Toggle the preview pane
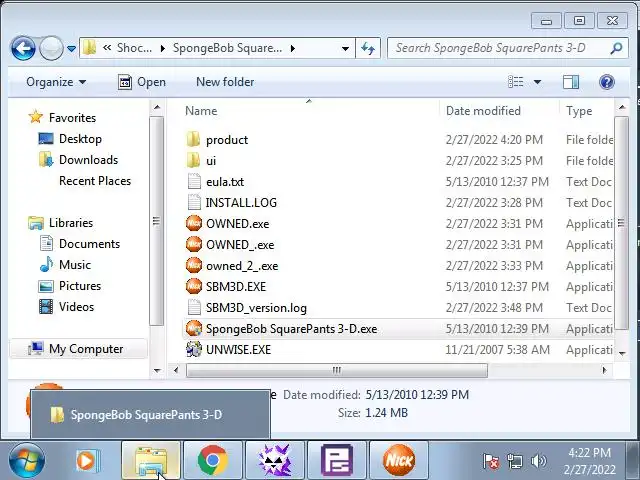This screenshot has height=480, width=640. [571, 82]
